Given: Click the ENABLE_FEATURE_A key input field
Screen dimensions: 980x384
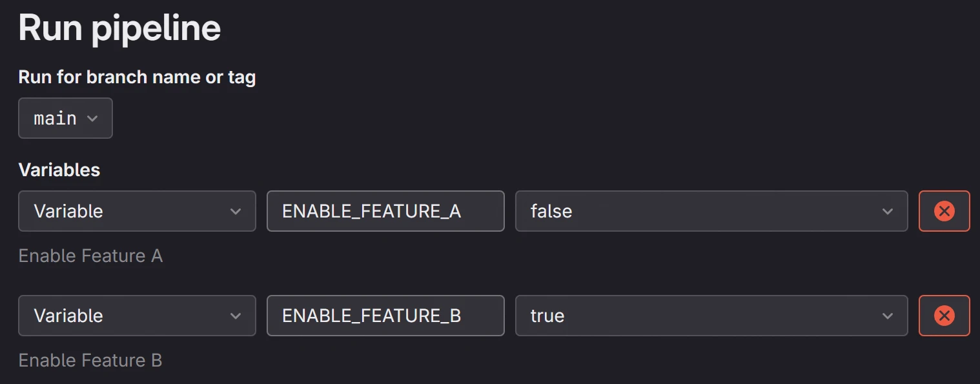Looking at the screenshot, I should tap(385, 211).
